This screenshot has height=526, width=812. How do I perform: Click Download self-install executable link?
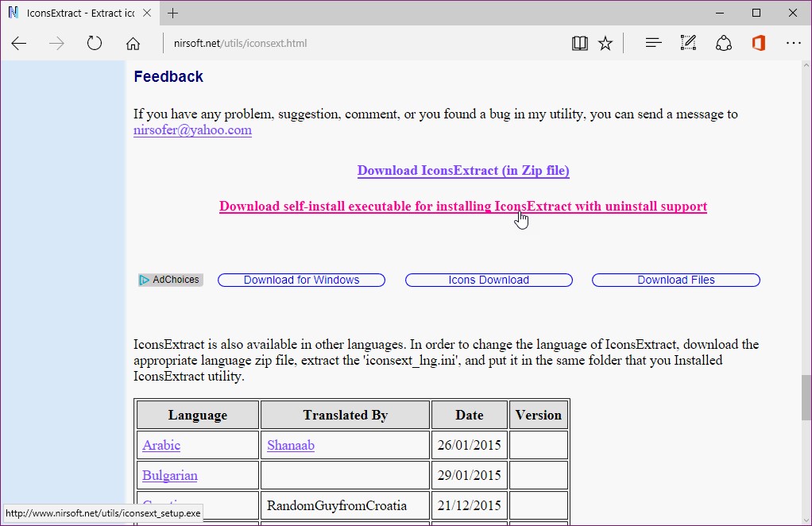point(463,207)
